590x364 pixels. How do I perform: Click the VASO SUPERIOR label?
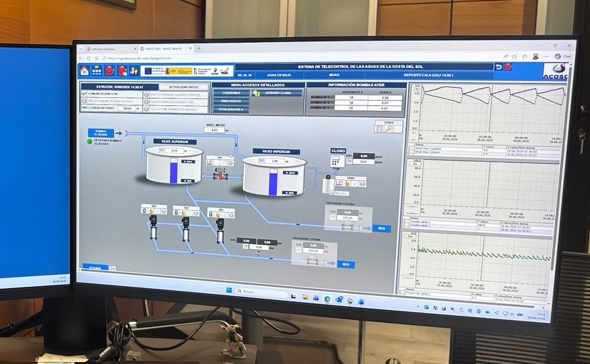click(175, 142)
